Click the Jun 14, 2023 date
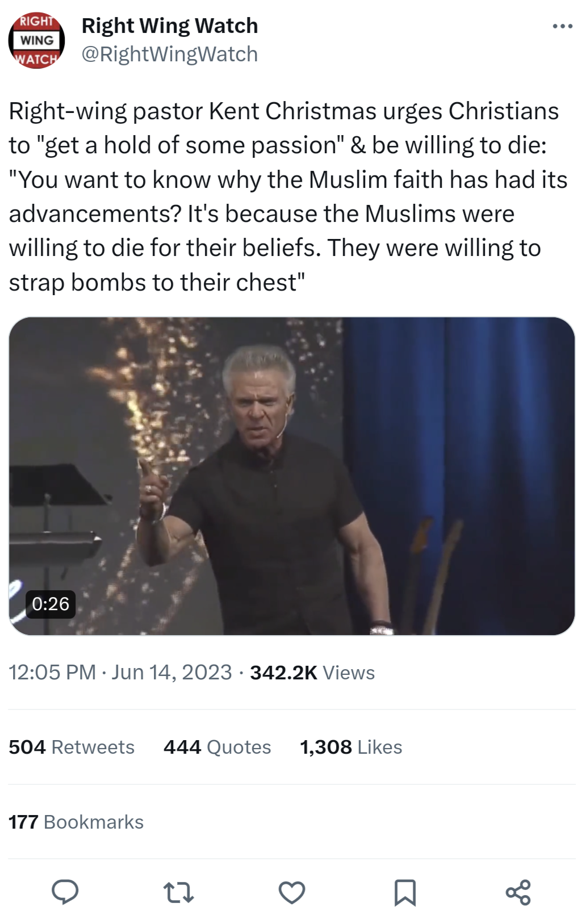This screenshot has width=582, height=924. (x=171, y=673)
